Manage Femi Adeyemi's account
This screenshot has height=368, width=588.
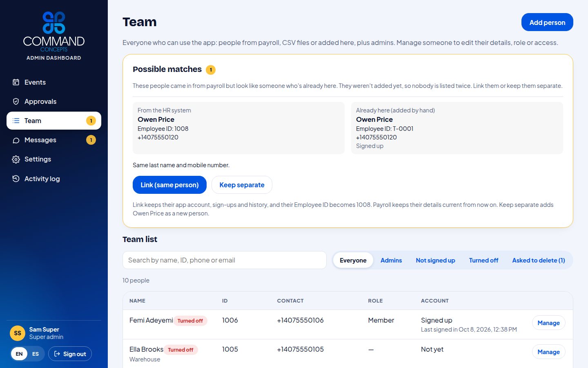pos(548,323)
